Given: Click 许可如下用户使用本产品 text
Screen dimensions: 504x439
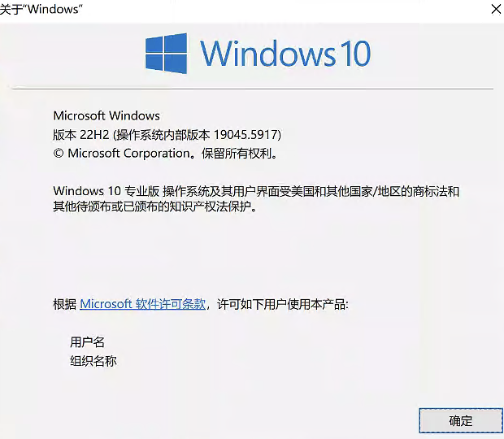Looking at the screenshot, I should coord(282,304).
